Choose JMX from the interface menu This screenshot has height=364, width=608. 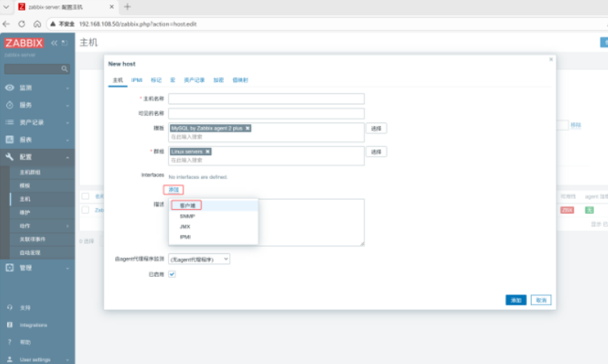click(x=214, y=226)
